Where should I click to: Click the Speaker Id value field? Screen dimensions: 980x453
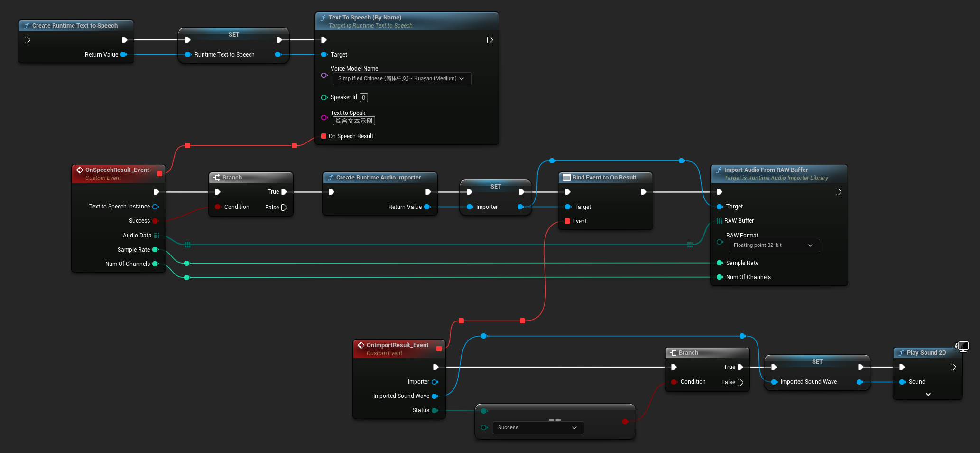(x=363, y=98)
